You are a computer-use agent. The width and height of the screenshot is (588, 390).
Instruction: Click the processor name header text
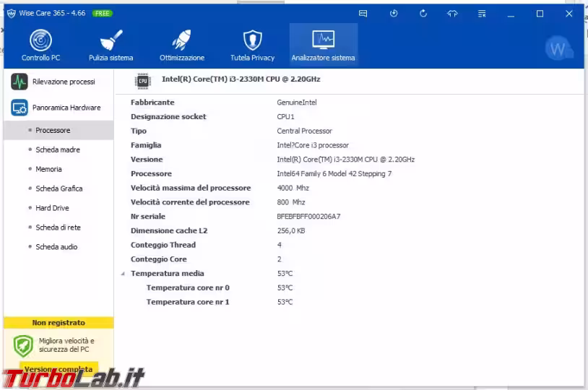pyautogui.click(x=241, y=79)
